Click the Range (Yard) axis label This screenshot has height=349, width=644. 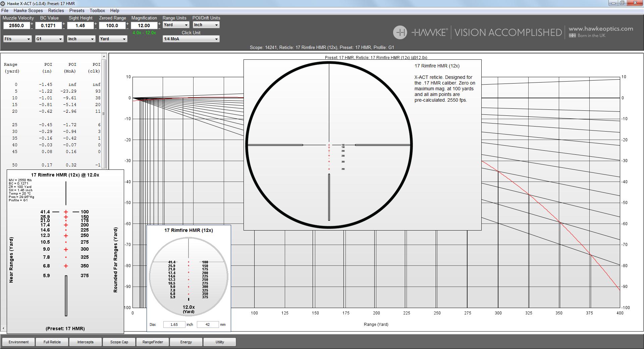[376, 325]
